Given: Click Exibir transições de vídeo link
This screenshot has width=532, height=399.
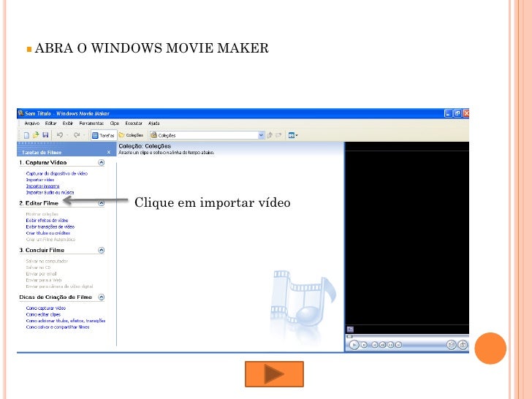Looking at the screenshot, I should click(50, 227).
